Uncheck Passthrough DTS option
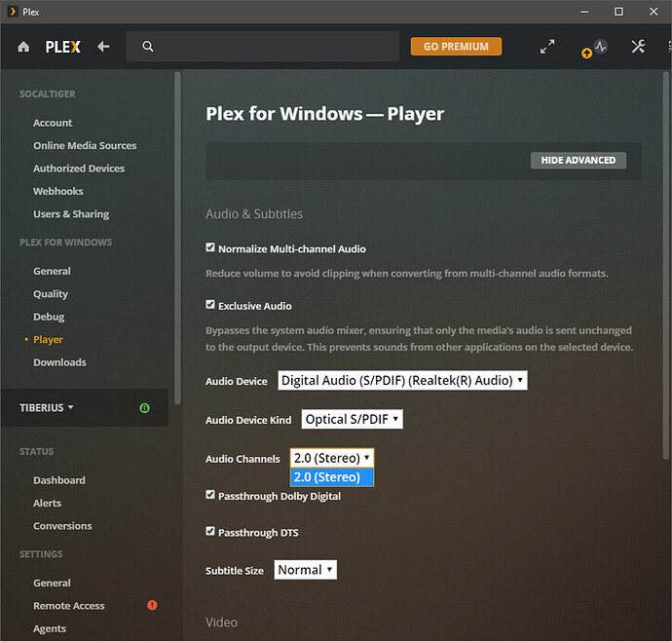The image size is (672, 641). [x=210, y=531]
